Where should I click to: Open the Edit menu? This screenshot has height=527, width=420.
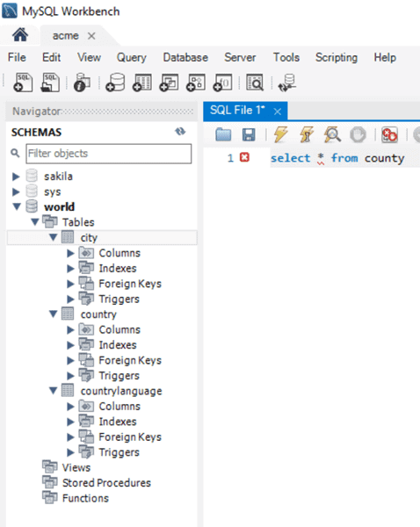pos(51,57)
